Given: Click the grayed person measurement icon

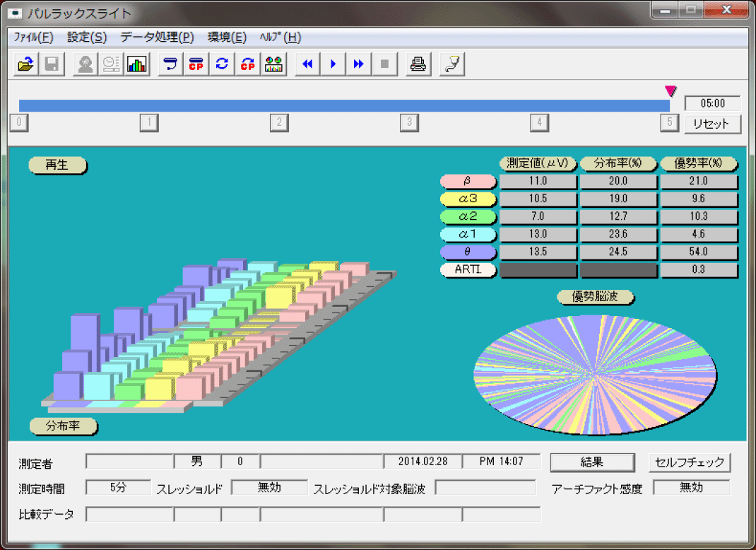Looking at the screenshot, I should click(x=85, y=64).
